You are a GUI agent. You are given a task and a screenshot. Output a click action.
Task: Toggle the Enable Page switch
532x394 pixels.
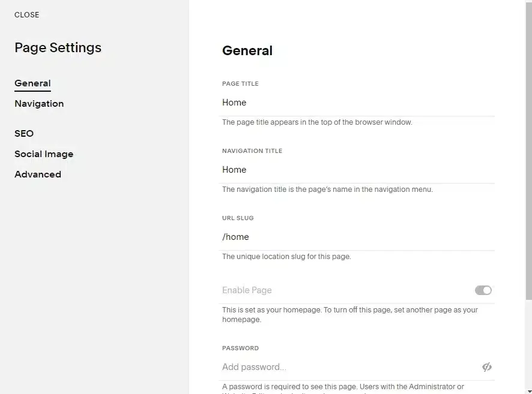pyautogui.click(x=483, y=290)
